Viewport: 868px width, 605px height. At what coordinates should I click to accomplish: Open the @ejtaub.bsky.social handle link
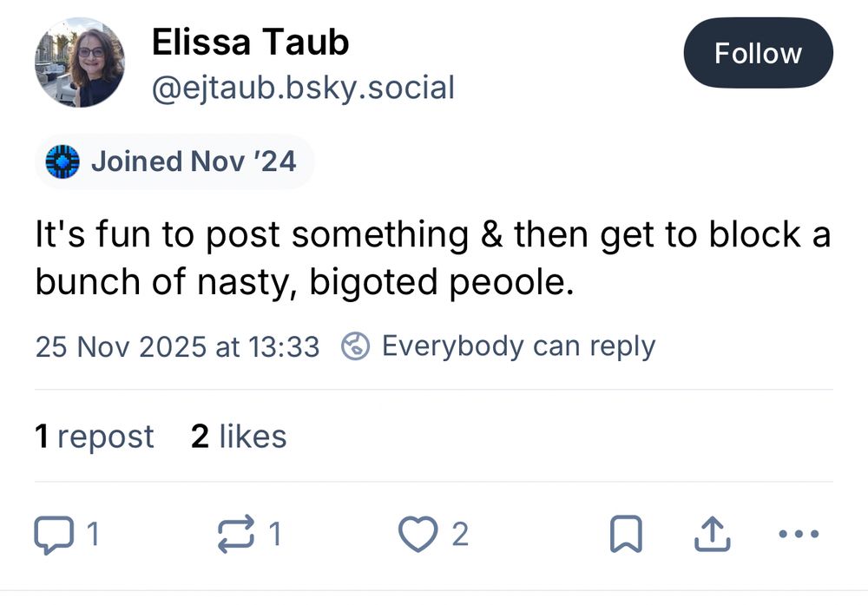[x=303, y=88]
